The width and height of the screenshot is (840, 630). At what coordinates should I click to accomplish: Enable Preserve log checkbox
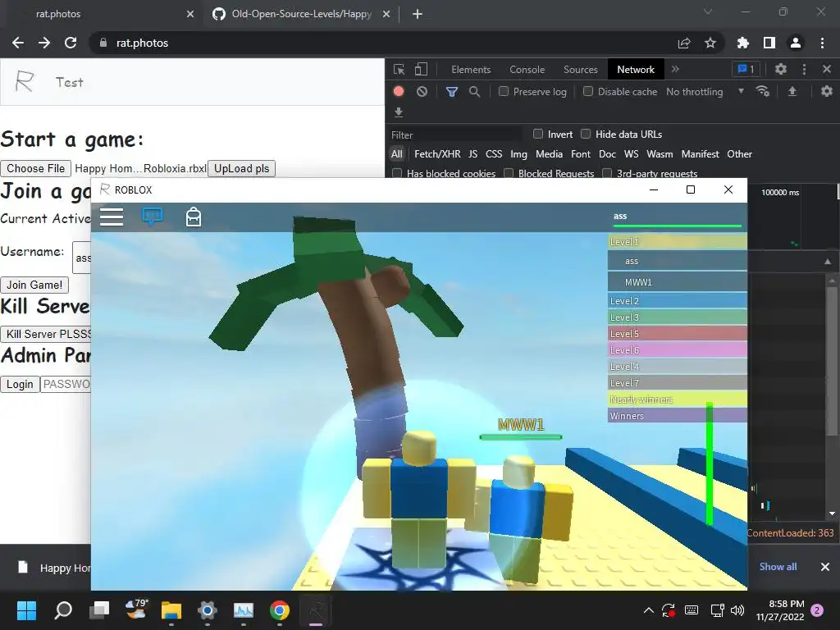[x=504, y=92]
